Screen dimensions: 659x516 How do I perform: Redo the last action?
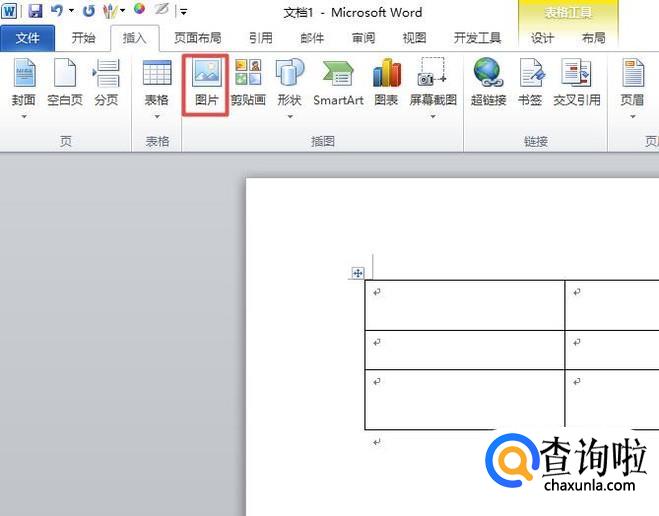89,11
